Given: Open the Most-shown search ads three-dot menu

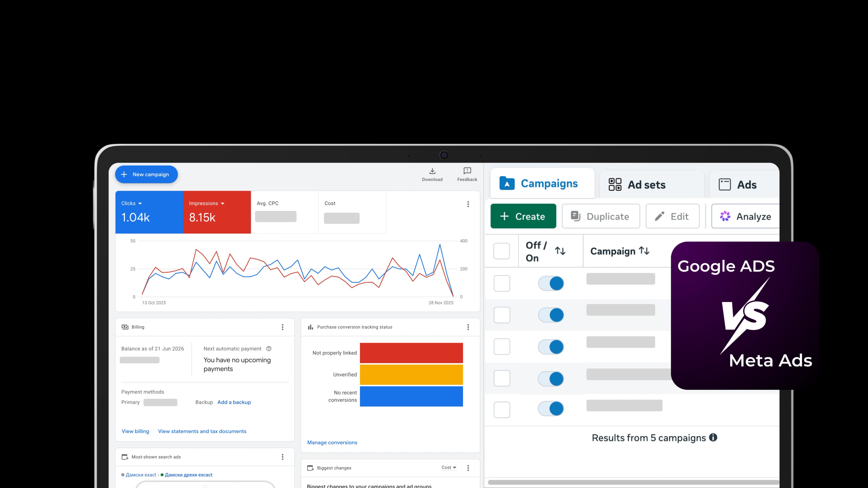Looking at the screenshot, I should (x=282, y=457).
